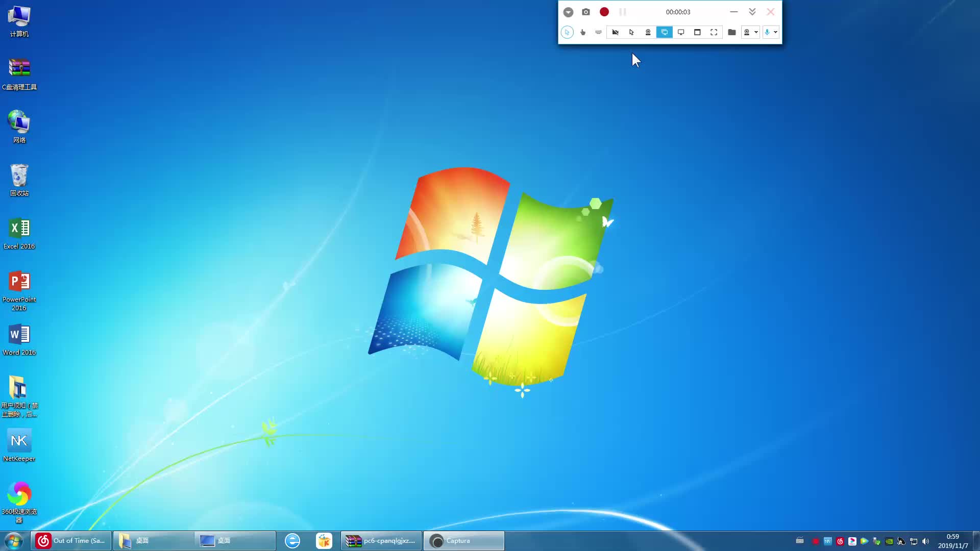This screenshot has width=980, height=551.
Task: Pause the recording in Captura
Action: click(622, 12)
